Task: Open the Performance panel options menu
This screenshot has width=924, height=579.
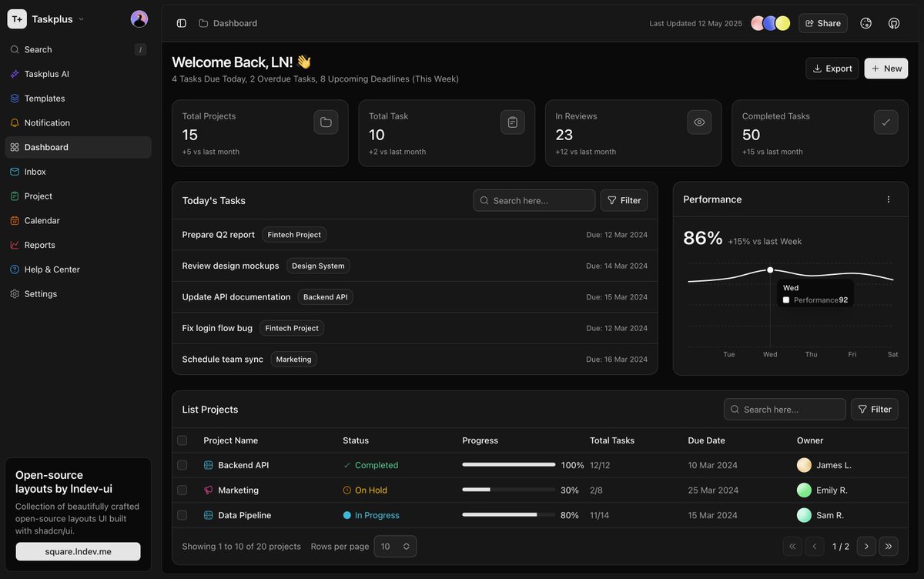Action: coord(888,199)
